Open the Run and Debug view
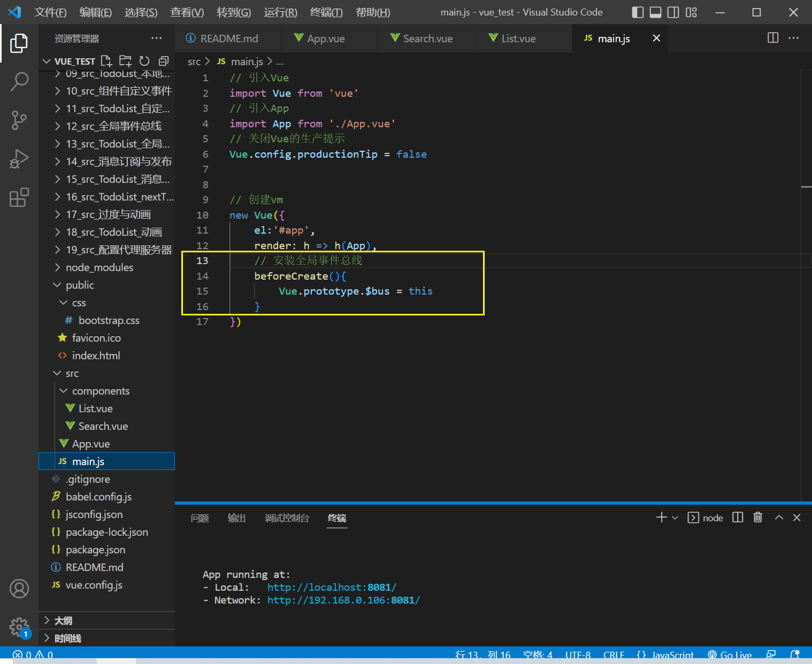The height and width of the screenshot is (664, 812). click(x=19, y=159)
